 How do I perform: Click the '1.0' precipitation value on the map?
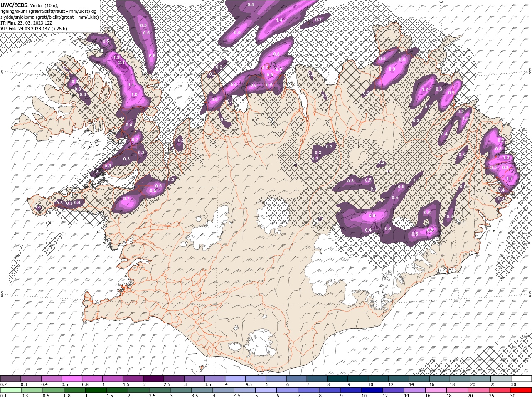134,94
